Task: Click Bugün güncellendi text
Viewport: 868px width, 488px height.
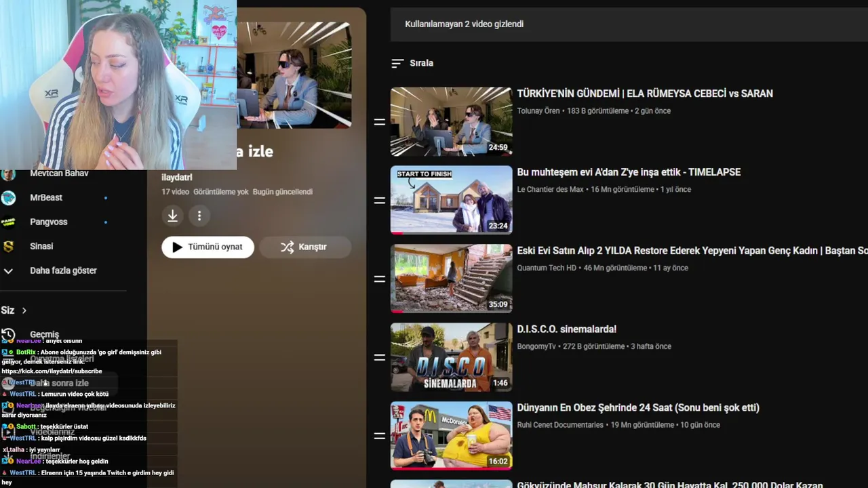Action: (x=283, y=192)
